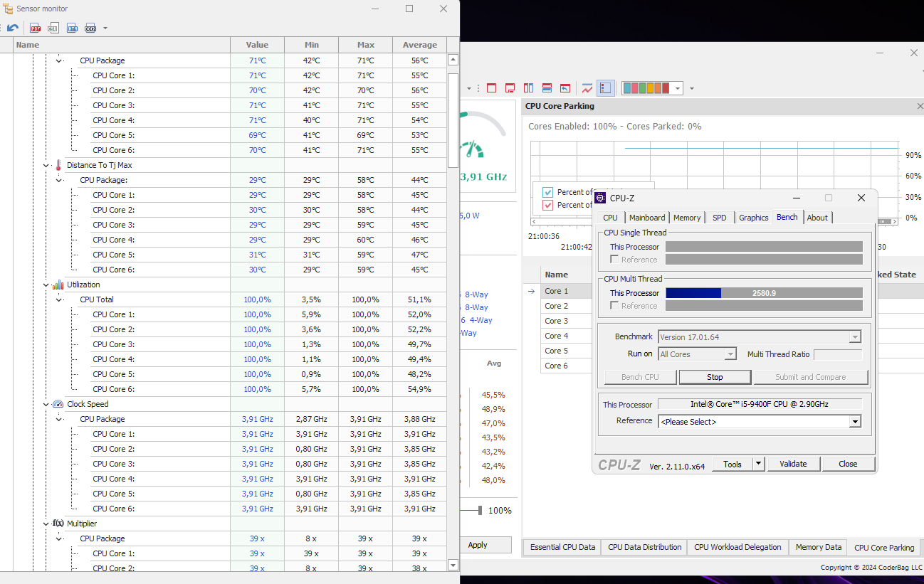Click the CPU-Z title bar logo icon
Viewport: 924px width, 584px height.
point(600,198)
